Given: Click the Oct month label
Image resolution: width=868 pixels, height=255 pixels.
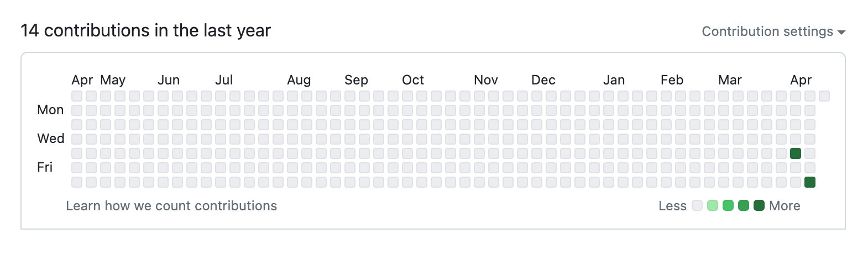Looking at the screenshot, I should pyautogui.click(x=413, y=80).
